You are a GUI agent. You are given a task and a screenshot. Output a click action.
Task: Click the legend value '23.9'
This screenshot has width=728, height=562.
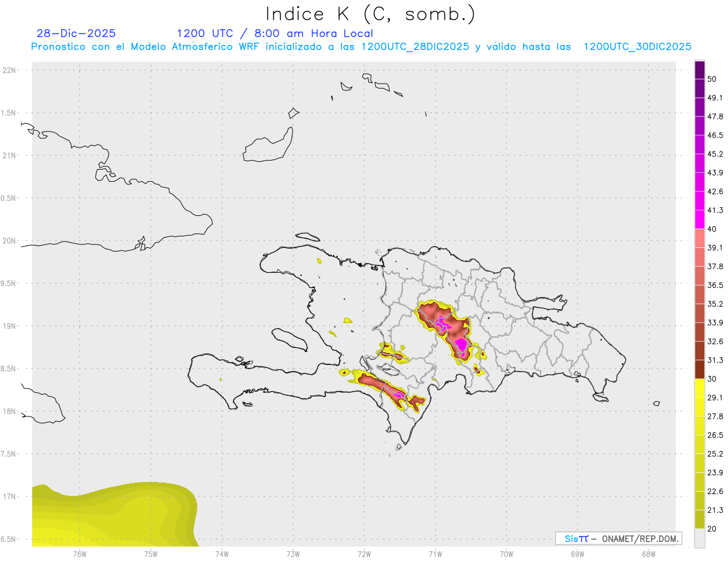coord(715,473)
